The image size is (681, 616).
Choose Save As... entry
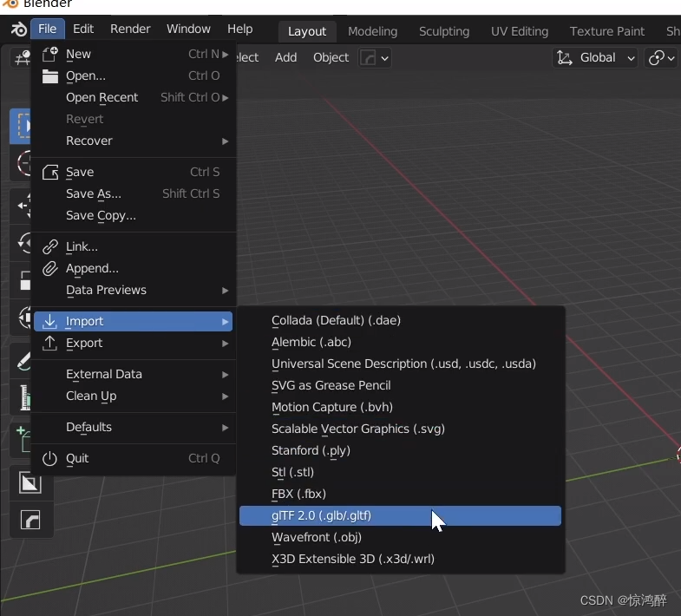[x=134, y=194]
